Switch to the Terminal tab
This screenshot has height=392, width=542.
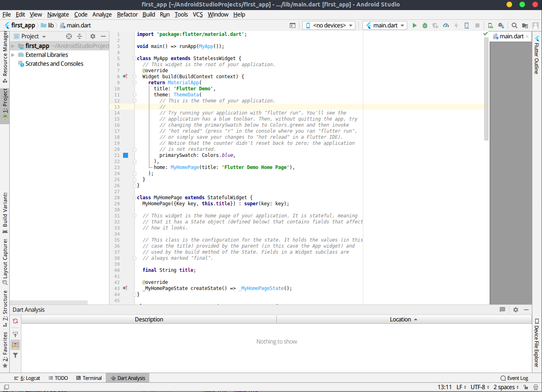point(89,378)
